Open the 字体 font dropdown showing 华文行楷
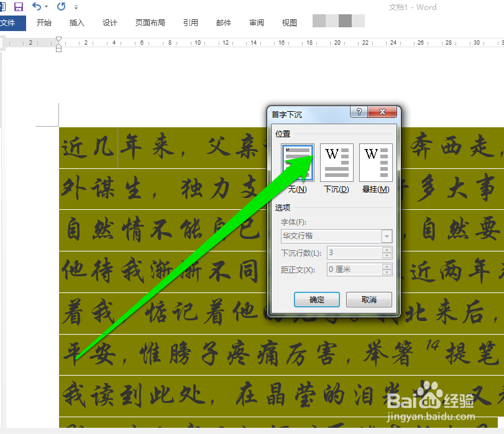This screenshot has width=504, height=434. click(387, 236)
